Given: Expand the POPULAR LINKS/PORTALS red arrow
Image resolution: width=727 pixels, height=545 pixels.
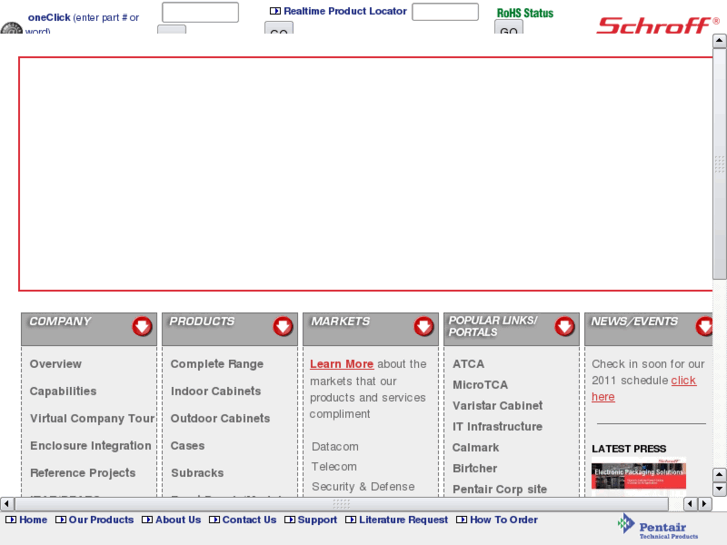Looking at the screenshot, I should pyautogui.click(x=565, y=327).
